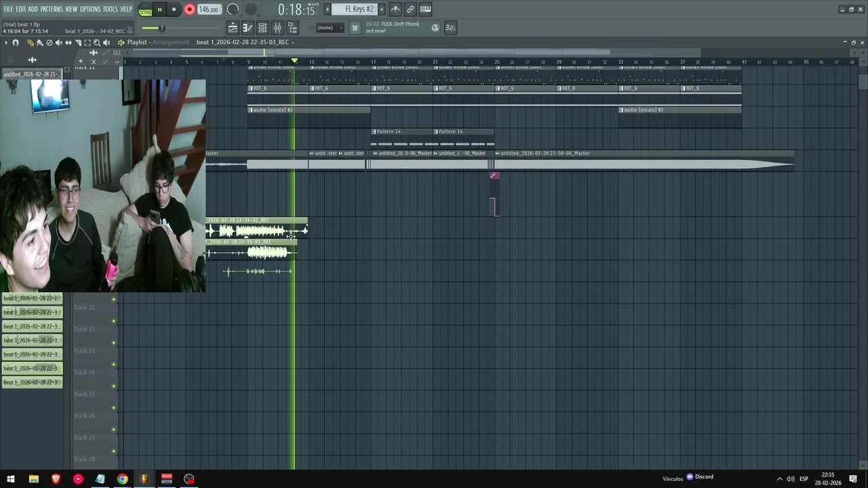Click audio clip focus waveform icon
This screenshot has width=868, height=488.
point(94,52)
